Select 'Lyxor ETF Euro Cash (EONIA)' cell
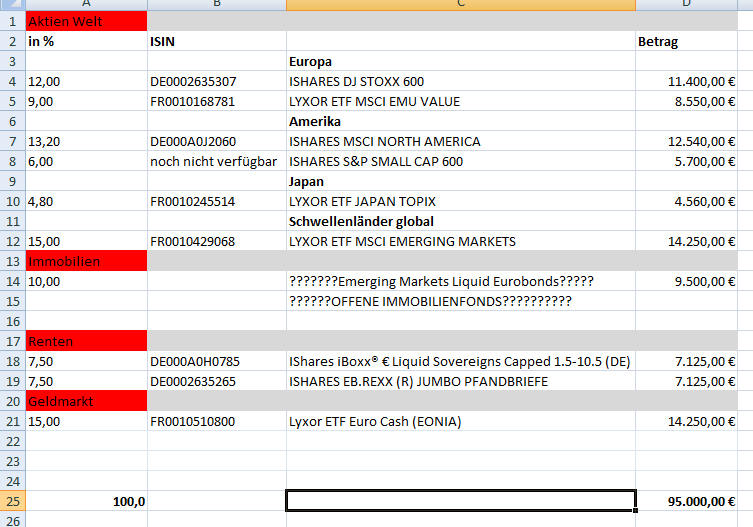Screen dimensions: 753x527 click(461, 421)
